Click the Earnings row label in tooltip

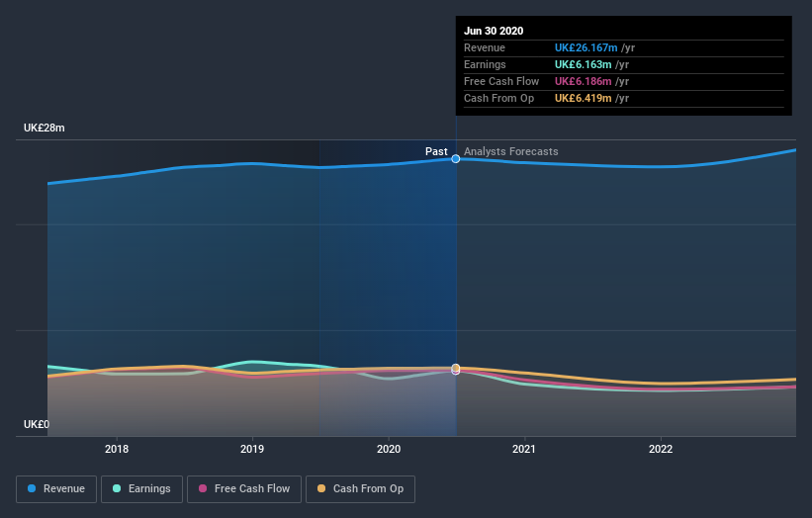click(485, 64)
